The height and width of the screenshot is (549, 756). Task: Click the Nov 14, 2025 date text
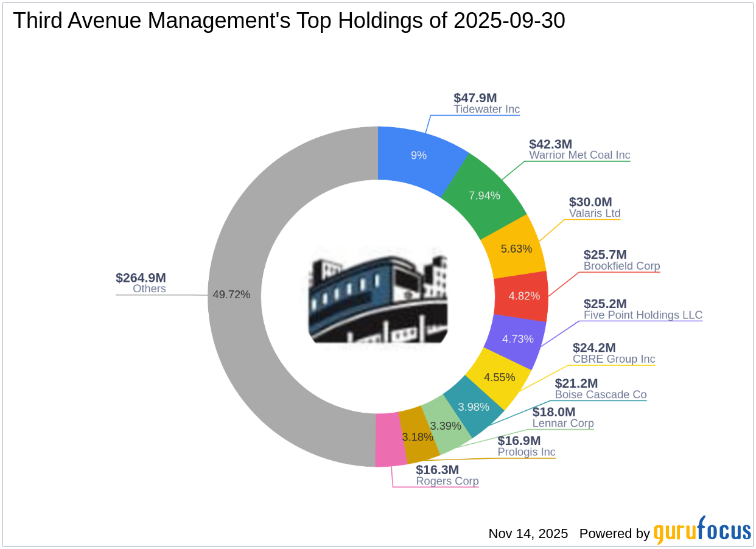click(x=527, y=534)
